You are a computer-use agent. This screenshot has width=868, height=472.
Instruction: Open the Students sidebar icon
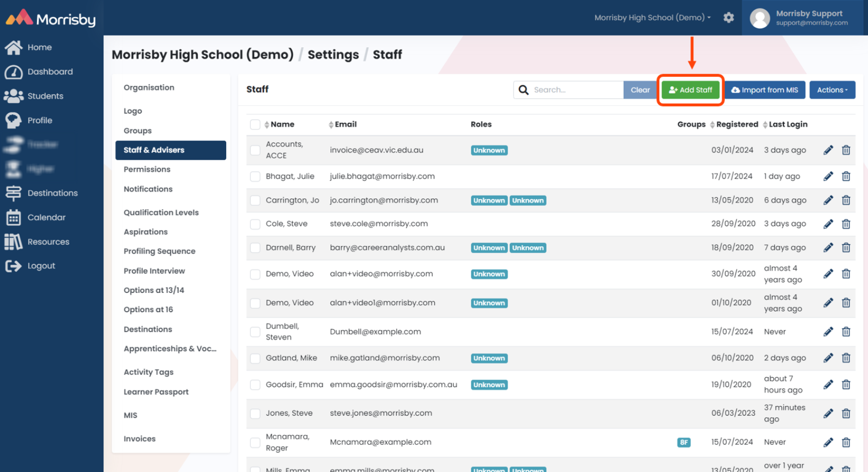[13, 96]
